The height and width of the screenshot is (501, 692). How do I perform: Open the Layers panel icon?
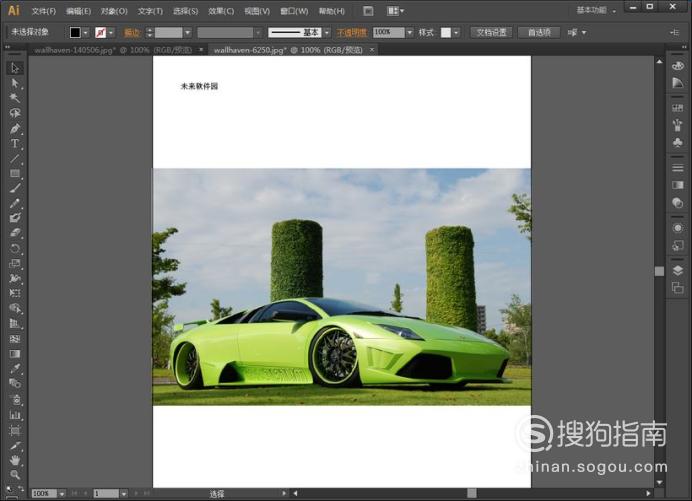677,271
